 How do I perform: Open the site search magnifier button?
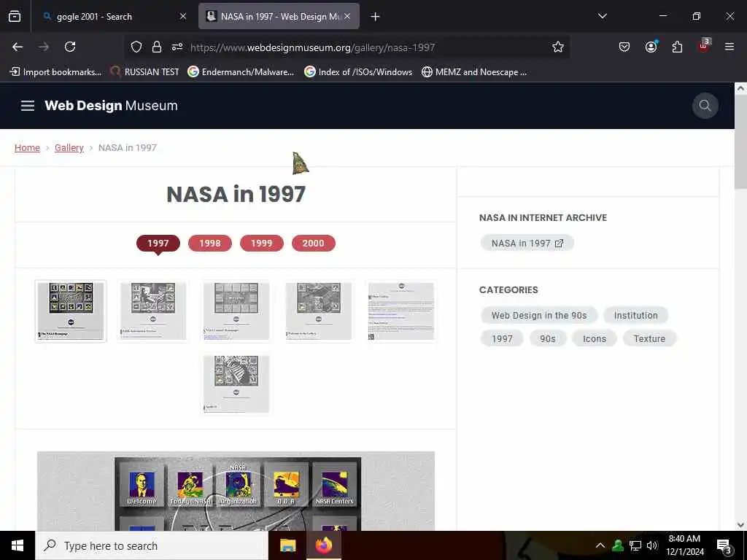coord(705,106)
